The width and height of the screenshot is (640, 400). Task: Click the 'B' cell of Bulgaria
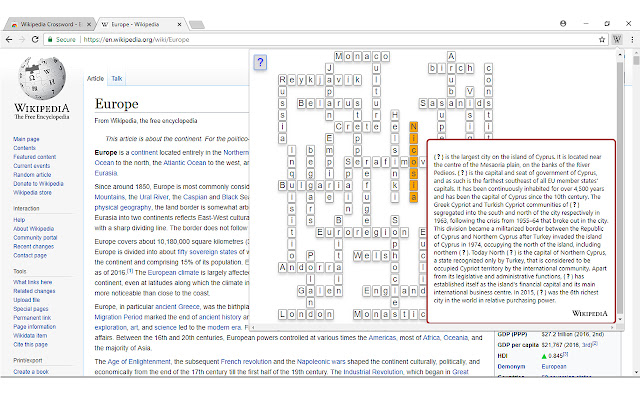tap(282, 185)
